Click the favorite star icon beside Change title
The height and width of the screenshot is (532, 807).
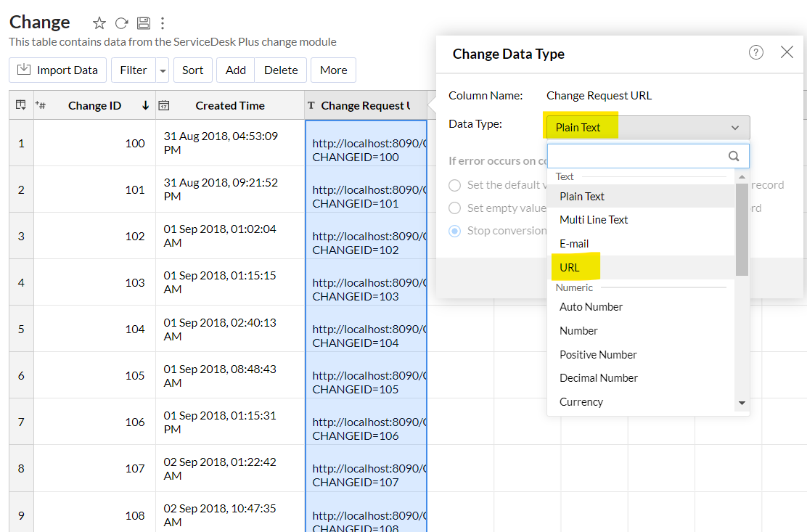point(99,23)
